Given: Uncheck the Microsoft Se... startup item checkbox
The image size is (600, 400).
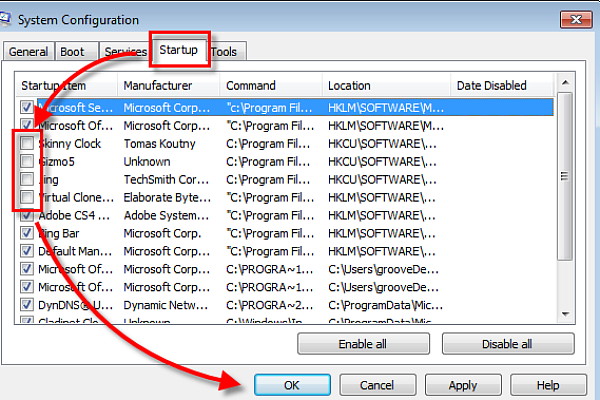Looking at the screenshot, I should pyautogui.click(x=27, y=107).
